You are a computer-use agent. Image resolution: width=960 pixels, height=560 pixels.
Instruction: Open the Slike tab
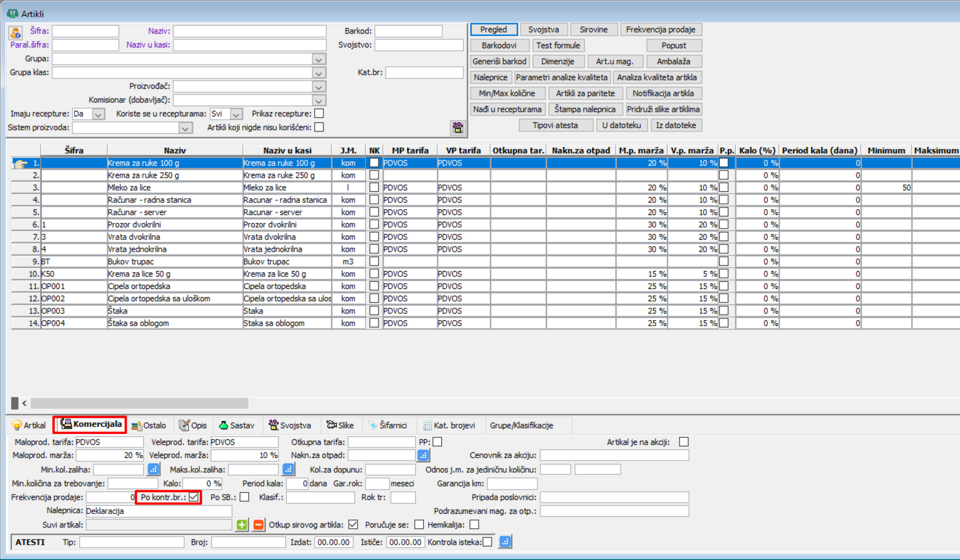(340, 425)
